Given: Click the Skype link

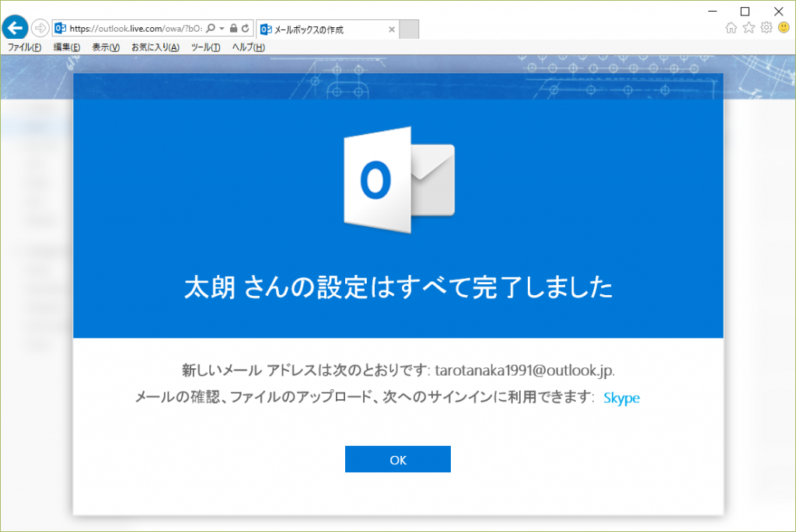Looking at the screenshot, I should [621, 398].
